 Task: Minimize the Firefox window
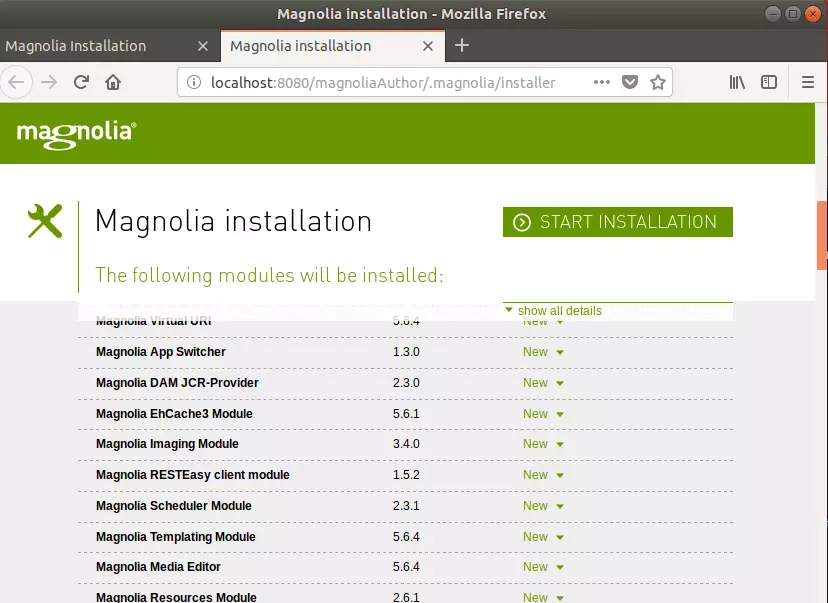[x=773, y=14]
